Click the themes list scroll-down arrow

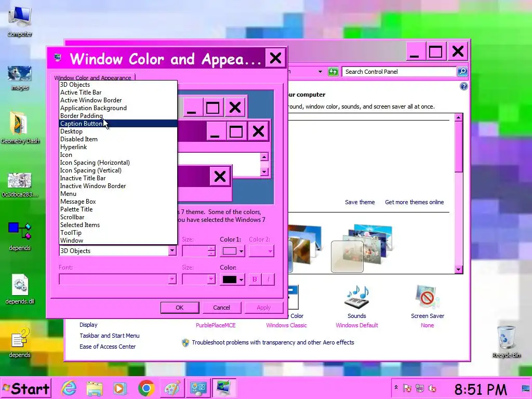click(x=458, y=270)
